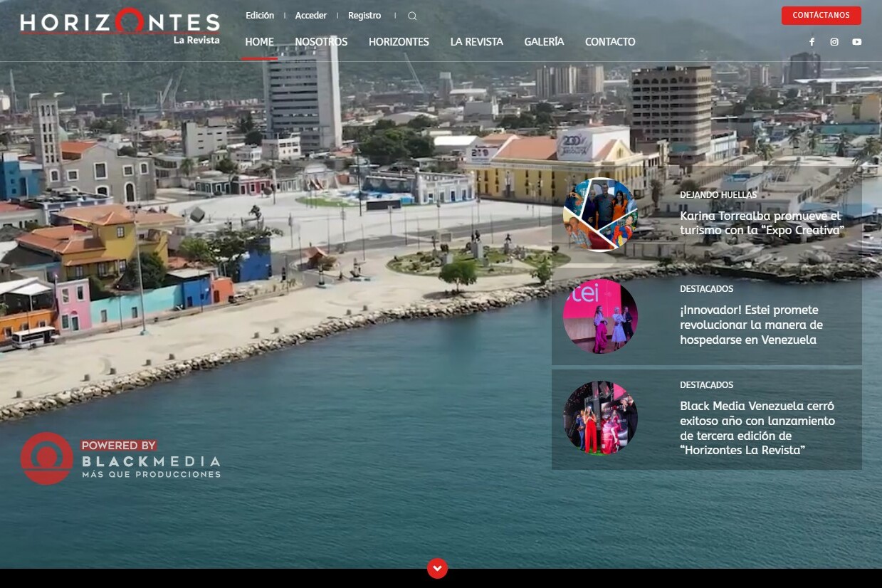Click the Horizontes La Revista logo
Viewport: 882px width, 588px height.
[120, 27]
